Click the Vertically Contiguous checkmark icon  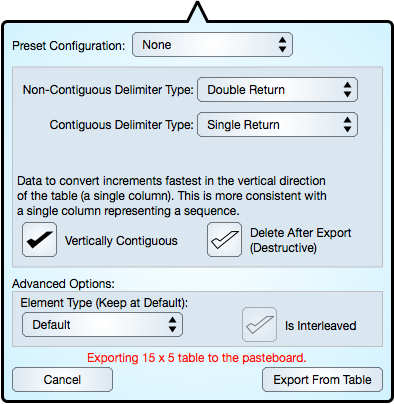(39, 240)
